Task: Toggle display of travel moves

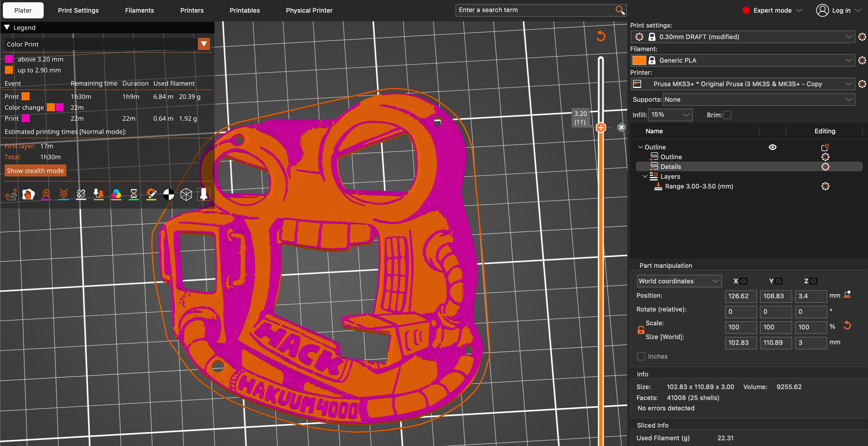Action: (x=11, y=195)
